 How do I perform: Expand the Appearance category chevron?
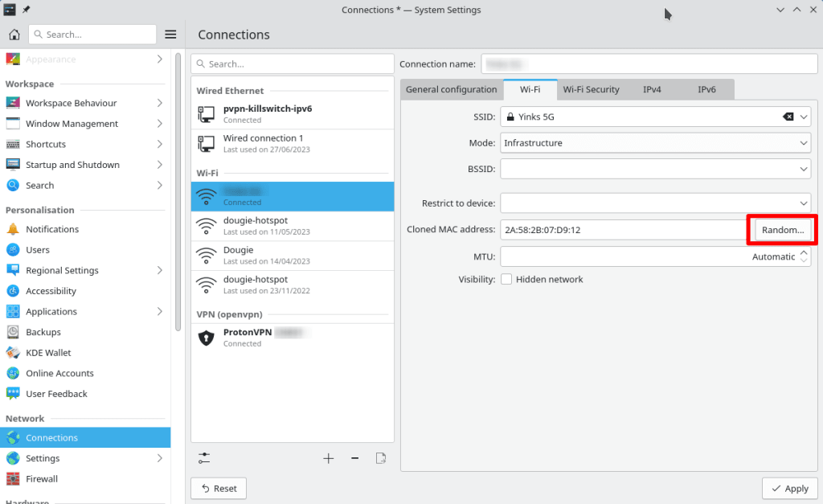pyautogui.click(x=160, y=59)
